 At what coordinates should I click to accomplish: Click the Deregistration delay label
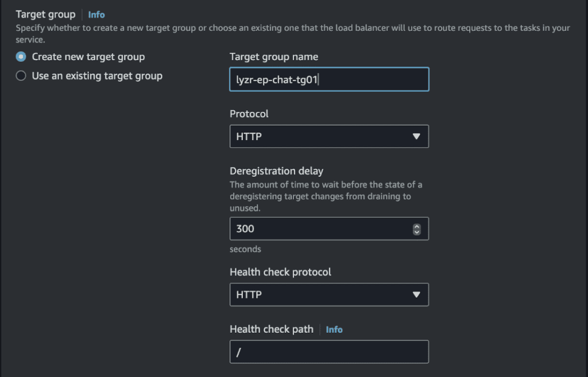click(x=276, y=171)
